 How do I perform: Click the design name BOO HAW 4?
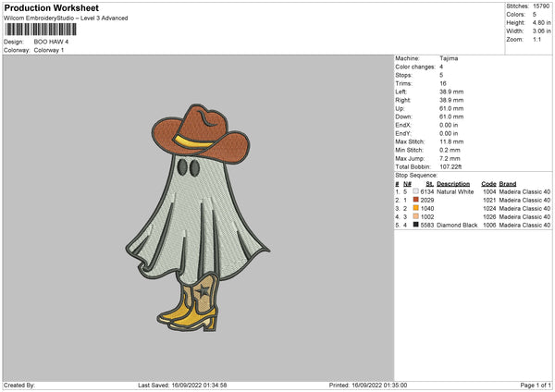click(51, 42)
